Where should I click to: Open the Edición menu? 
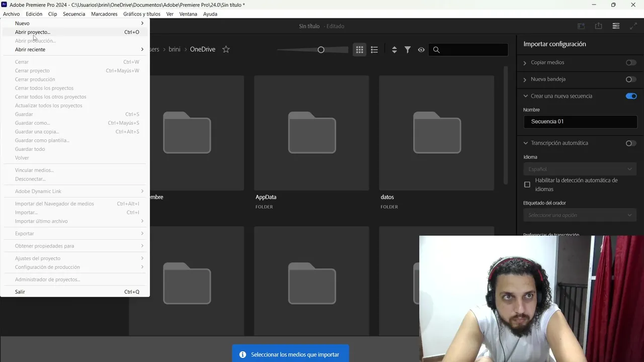[x=34, y=14]
